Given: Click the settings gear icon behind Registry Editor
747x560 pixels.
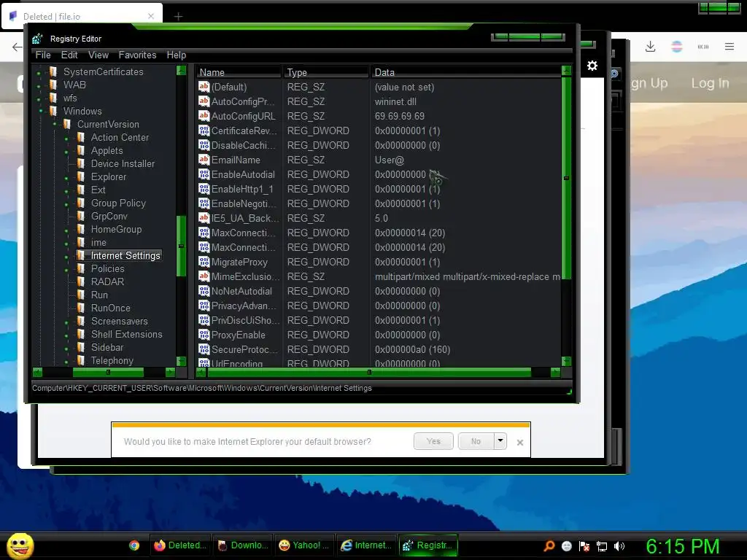Looking at the screenshot, I should 592,66.
